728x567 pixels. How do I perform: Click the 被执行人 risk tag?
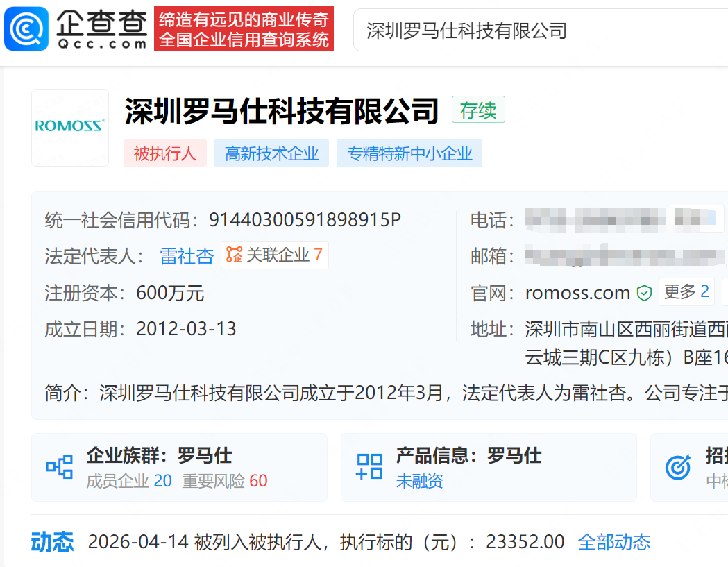[165, 153]
